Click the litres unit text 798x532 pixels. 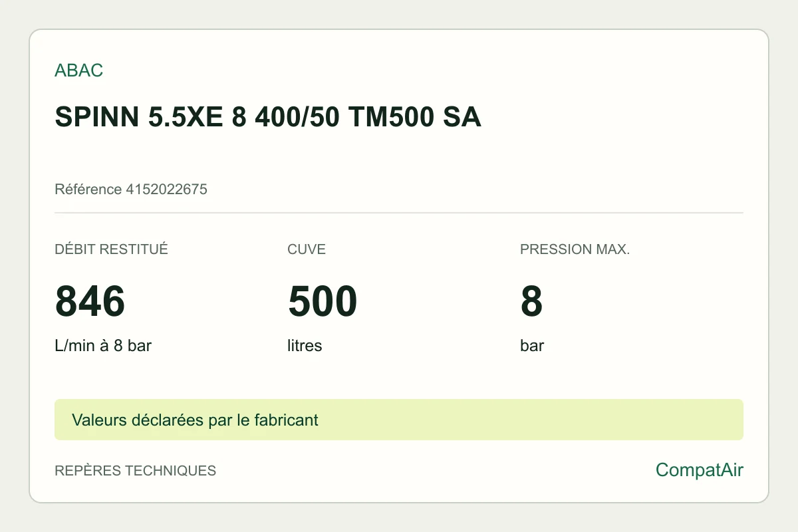point(305,346)
